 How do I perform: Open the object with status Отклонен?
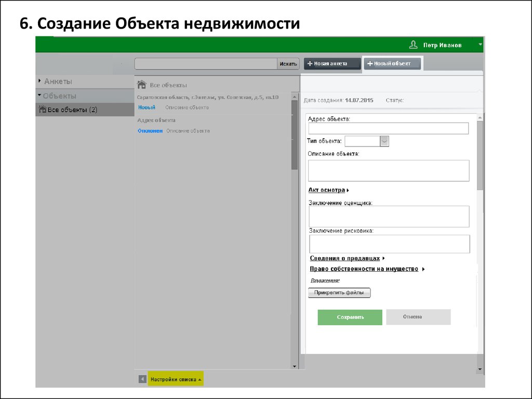point(150,131)
